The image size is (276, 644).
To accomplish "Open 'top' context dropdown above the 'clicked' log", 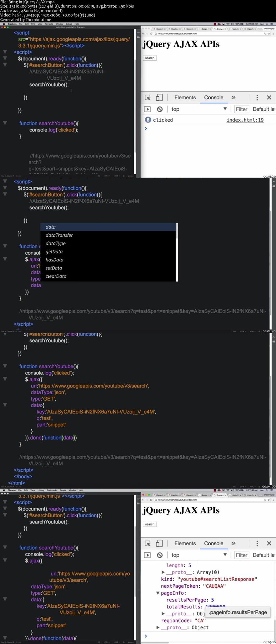I will pos(199,109).
